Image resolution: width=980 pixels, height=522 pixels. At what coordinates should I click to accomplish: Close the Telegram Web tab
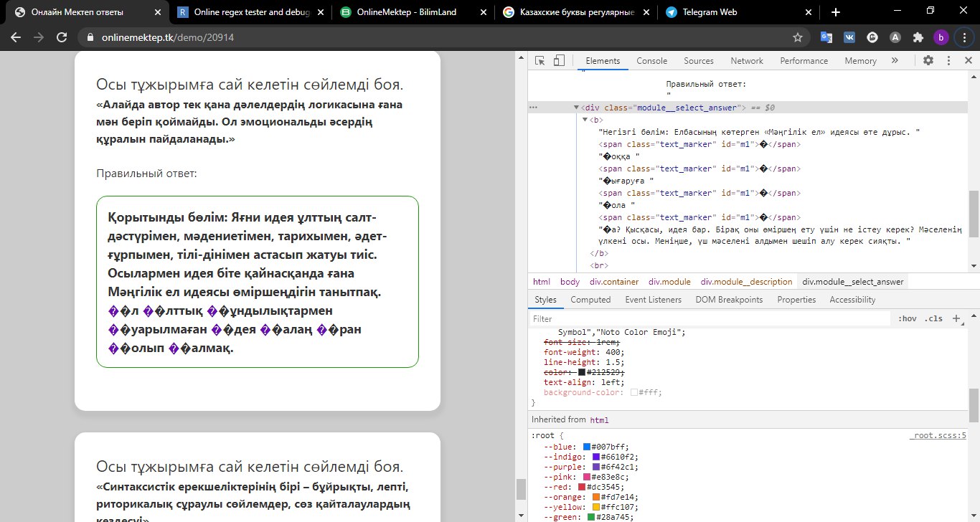coord(809,12)
